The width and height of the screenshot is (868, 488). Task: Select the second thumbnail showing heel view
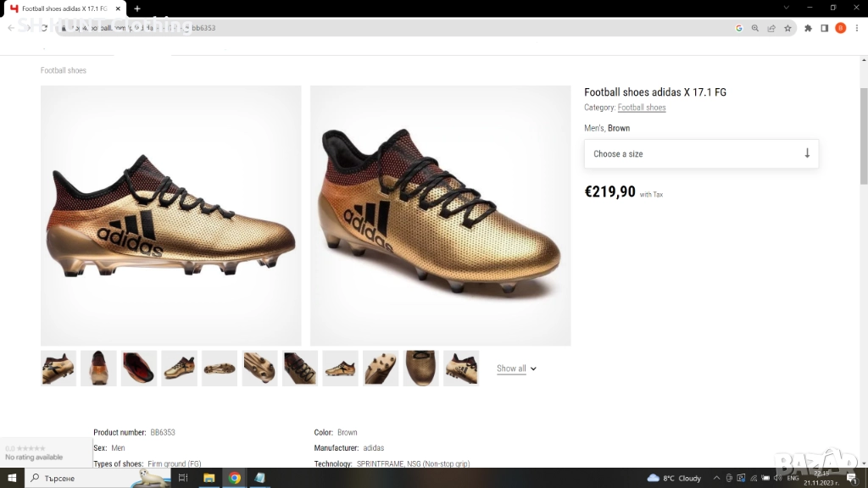point(98,368)
